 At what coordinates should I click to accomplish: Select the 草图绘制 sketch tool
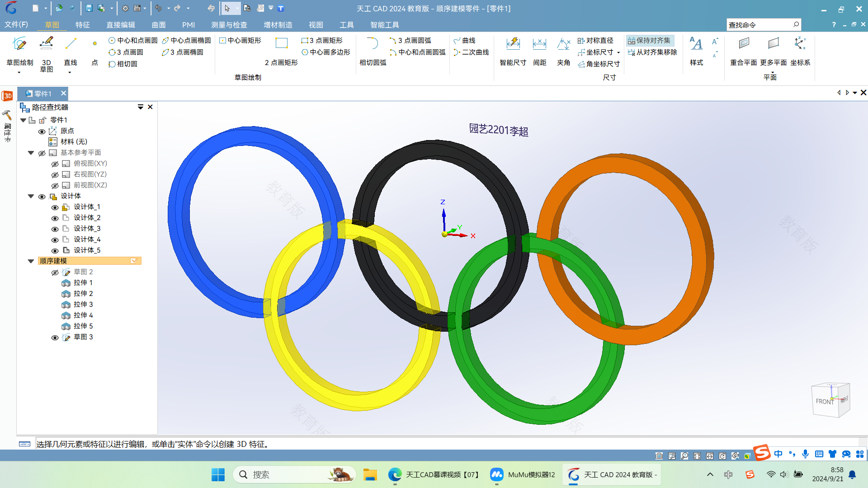19,51
